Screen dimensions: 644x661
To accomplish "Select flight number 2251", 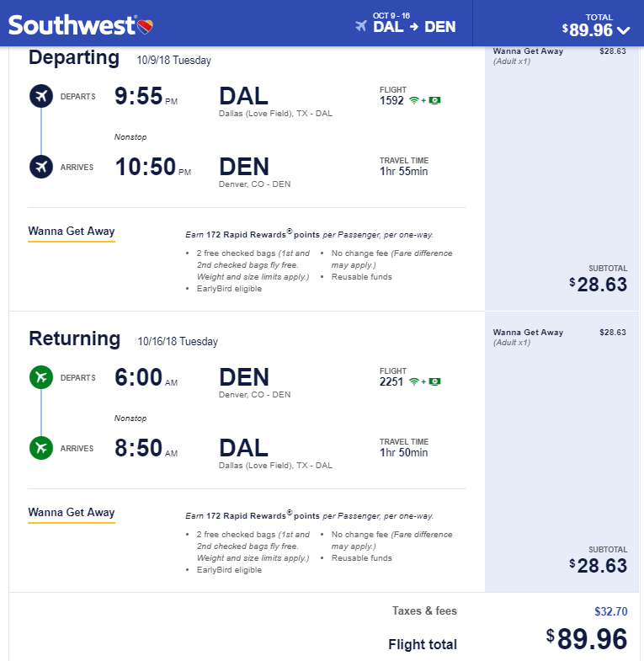I will pyautogui.click(x=391, y=381).
